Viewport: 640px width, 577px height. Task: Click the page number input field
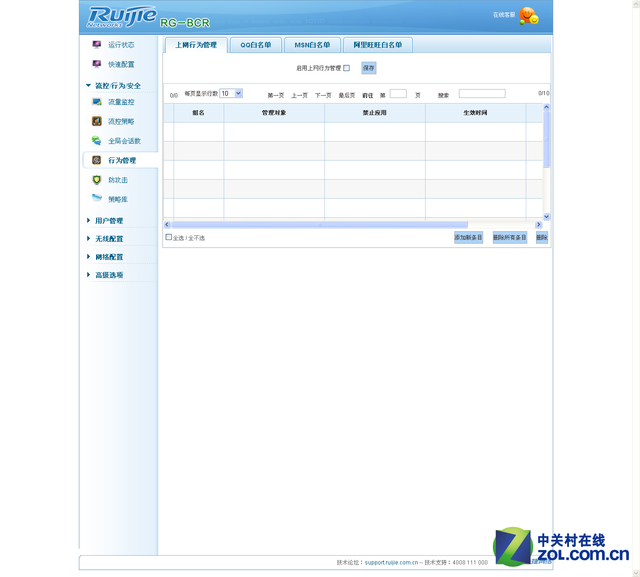398,94
